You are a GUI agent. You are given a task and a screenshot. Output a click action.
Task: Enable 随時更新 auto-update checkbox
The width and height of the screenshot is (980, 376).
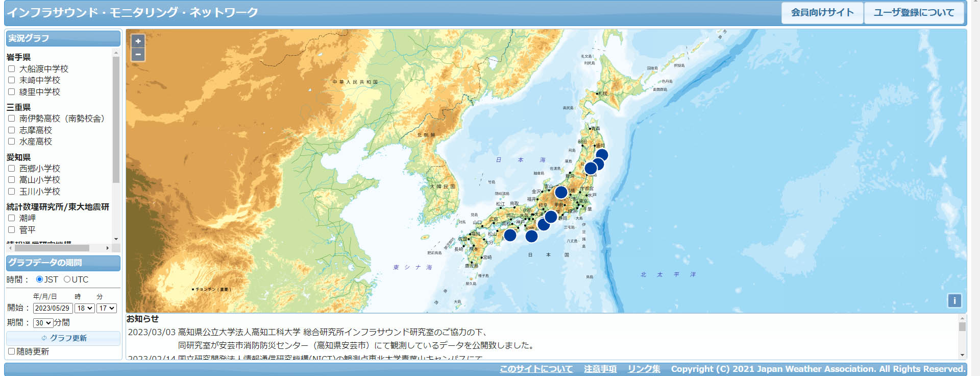11,351
